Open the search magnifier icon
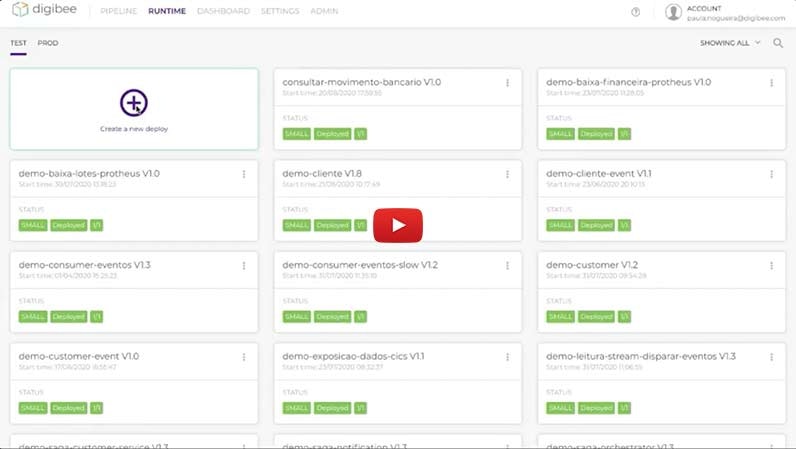The width and height of the screenshot is (796, 449). (778, 43)
